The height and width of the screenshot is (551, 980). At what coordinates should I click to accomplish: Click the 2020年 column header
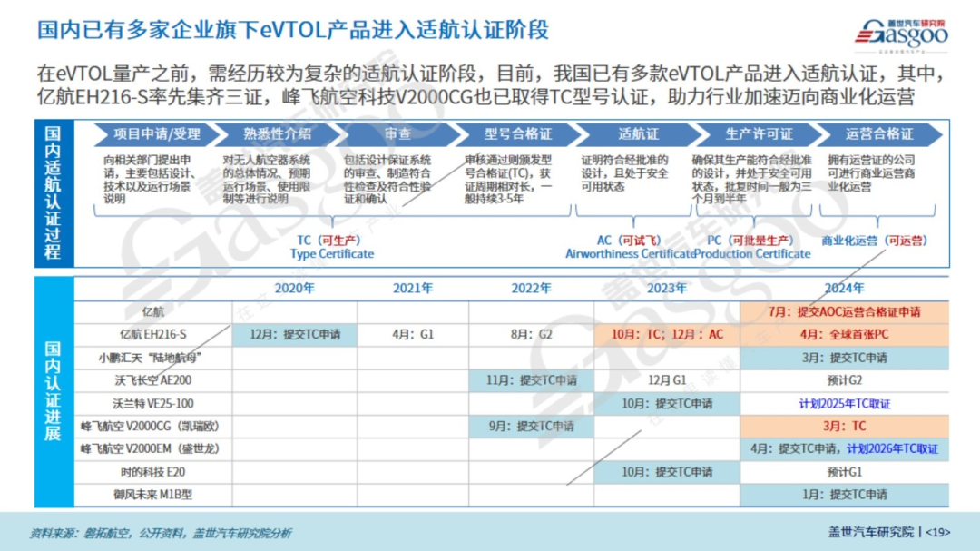click(294, 289)
